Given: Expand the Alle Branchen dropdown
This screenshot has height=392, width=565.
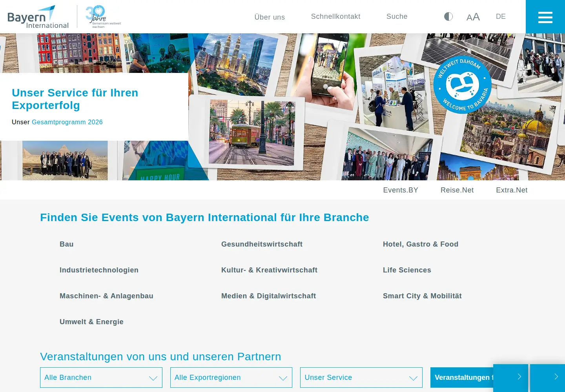Looking at the screenshot, I should click(x=101, y=377).
